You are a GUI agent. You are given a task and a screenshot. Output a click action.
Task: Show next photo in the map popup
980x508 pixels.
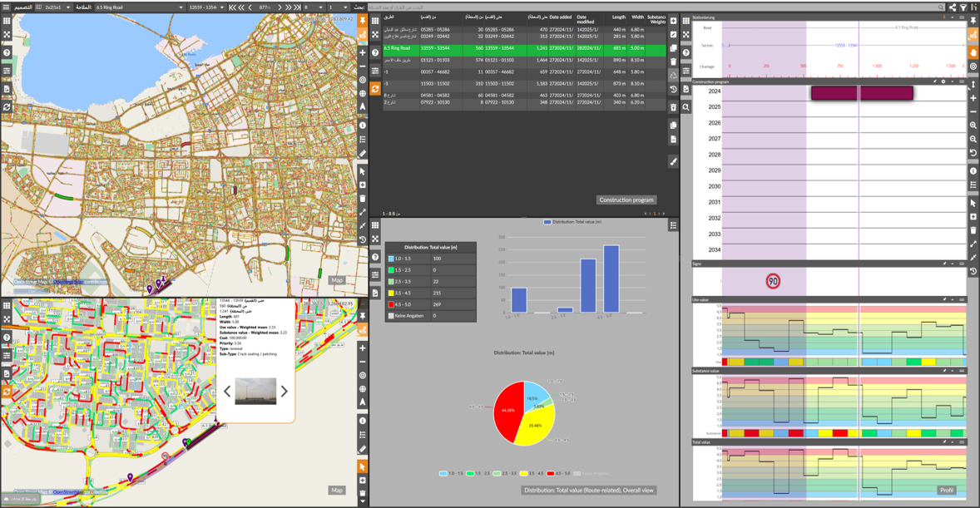284,391
